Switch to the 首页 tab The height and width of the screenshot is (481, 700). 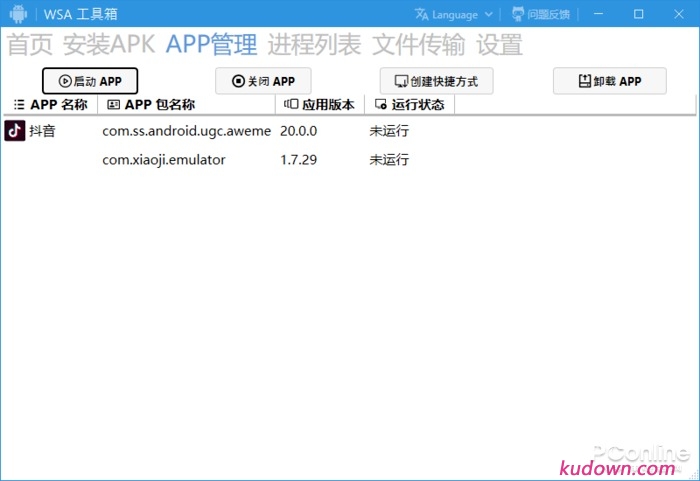(30, 45)
